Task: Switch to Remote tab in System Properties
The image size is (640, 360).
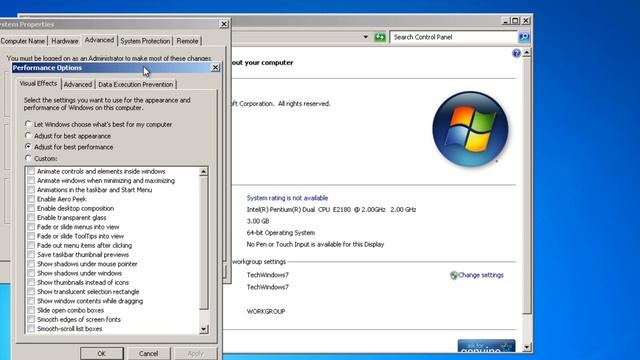Action: point(187,41)
